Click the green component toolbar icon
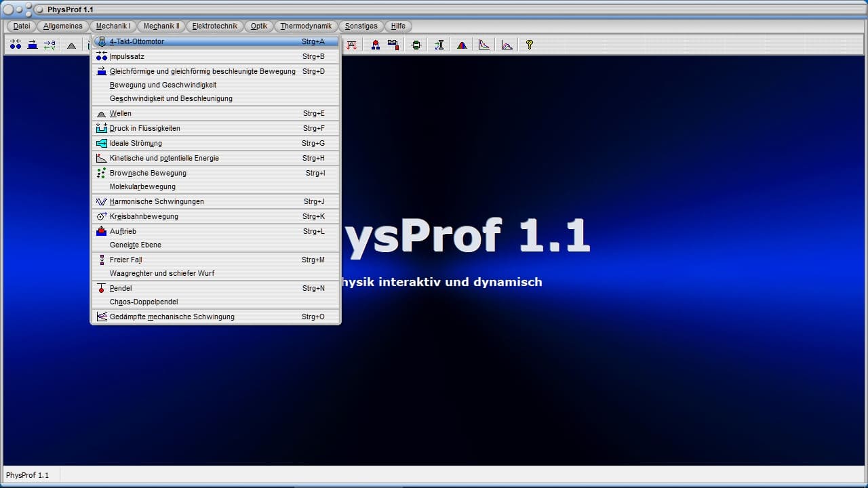 [416, 45]
